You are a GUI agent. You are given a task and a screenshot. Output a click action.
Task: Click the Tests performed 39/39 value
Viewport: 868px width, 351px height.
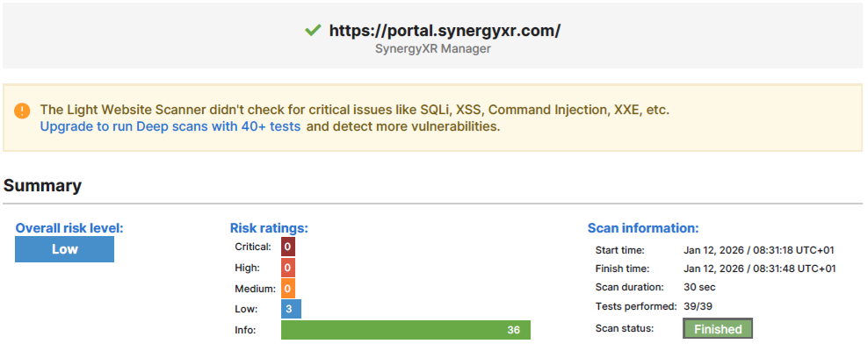[x=698, y=306]
